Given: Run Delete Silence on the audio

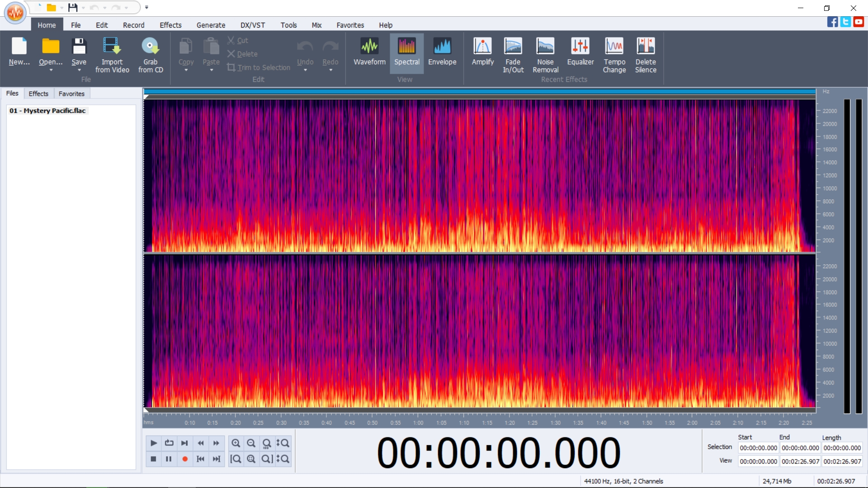Looking at the screenshot, I should coord(646,54).
